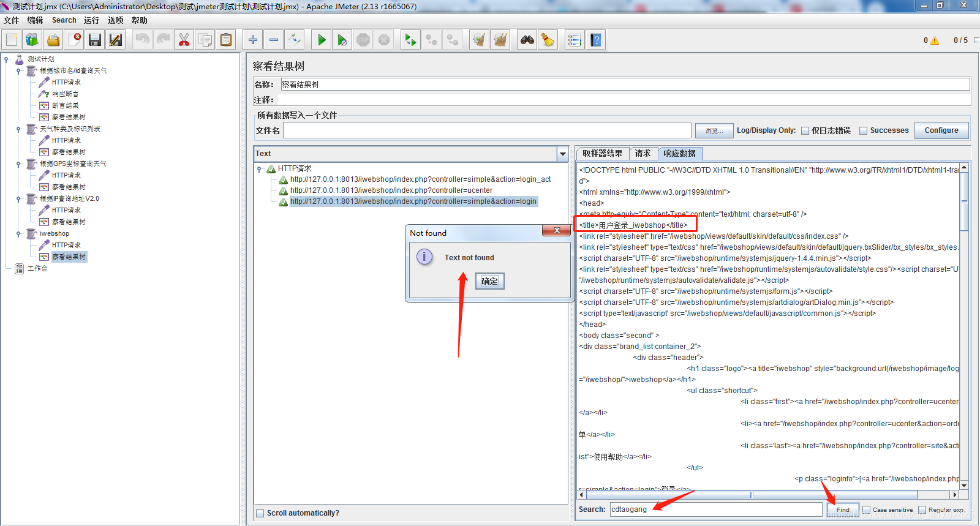Click the Configure button
Viewport: 980px width, 526px height.
(941, 130)
